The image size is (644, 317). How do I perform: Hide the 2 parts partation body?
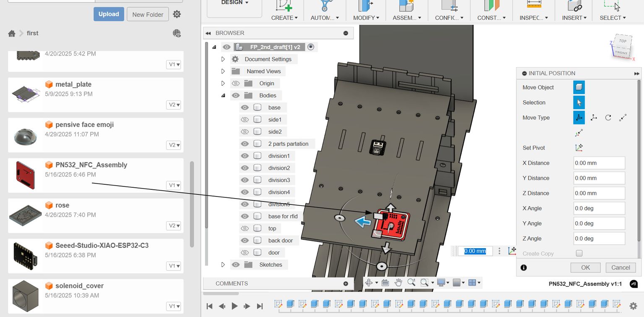pos(245,144)
